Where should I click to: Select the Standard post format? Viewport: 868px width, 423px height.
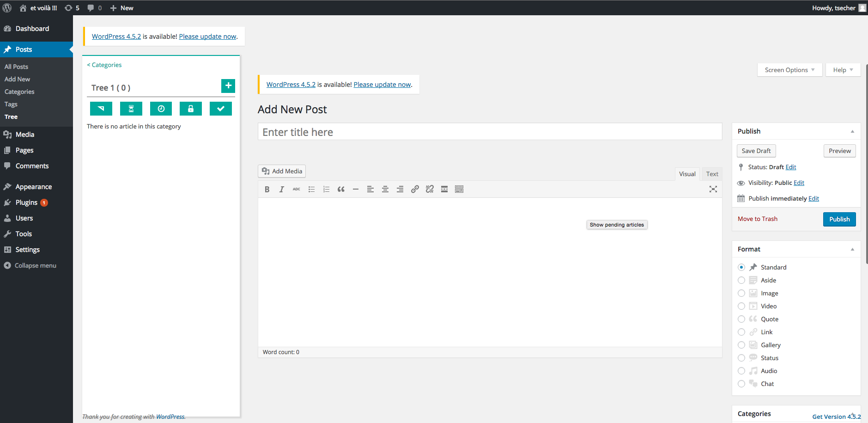[x=741, y=267]
